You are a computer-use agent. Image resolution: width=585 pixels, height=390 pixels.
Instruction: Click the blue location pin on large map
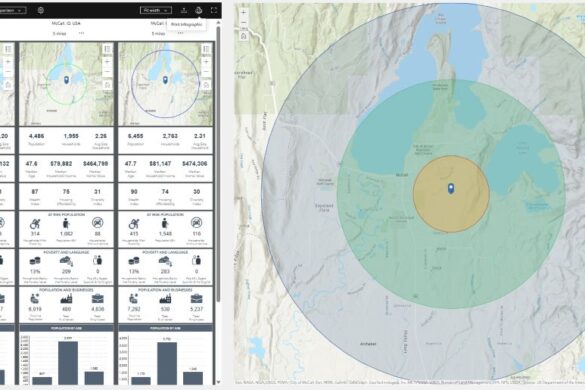451,188
